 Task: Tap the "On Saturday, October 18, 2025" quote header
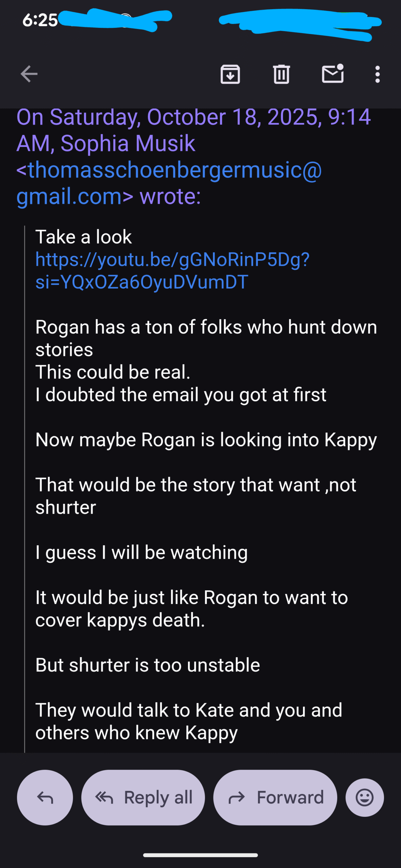tap(193, 117)
